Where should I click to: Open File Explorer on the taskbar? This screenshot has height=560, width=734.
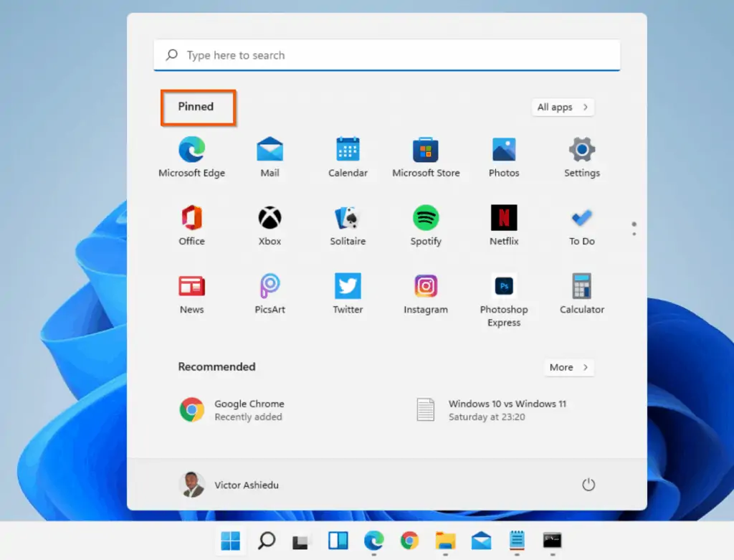[445, 541]
